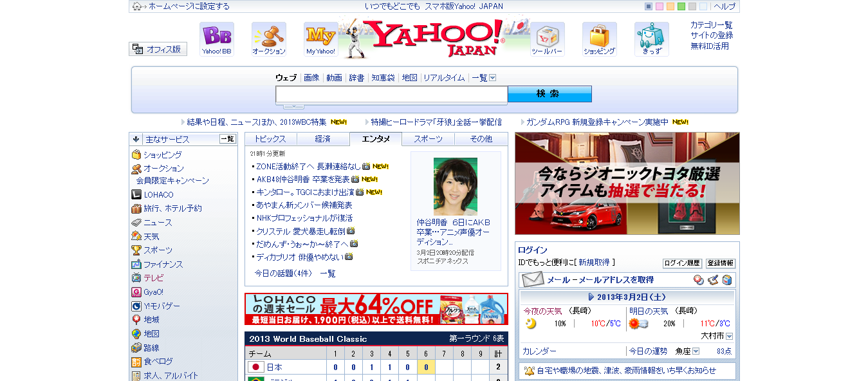Click the GyaO! sidebar icon
The image size is (868, 381).
[x=136, y=292]
